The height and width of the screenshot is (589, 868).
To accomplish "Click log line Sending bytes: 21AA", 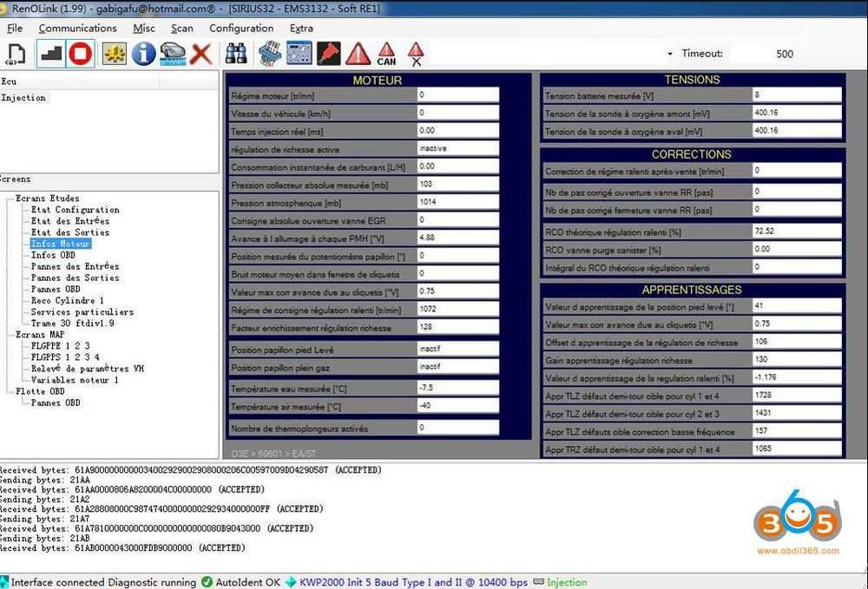I will [45, 480].
